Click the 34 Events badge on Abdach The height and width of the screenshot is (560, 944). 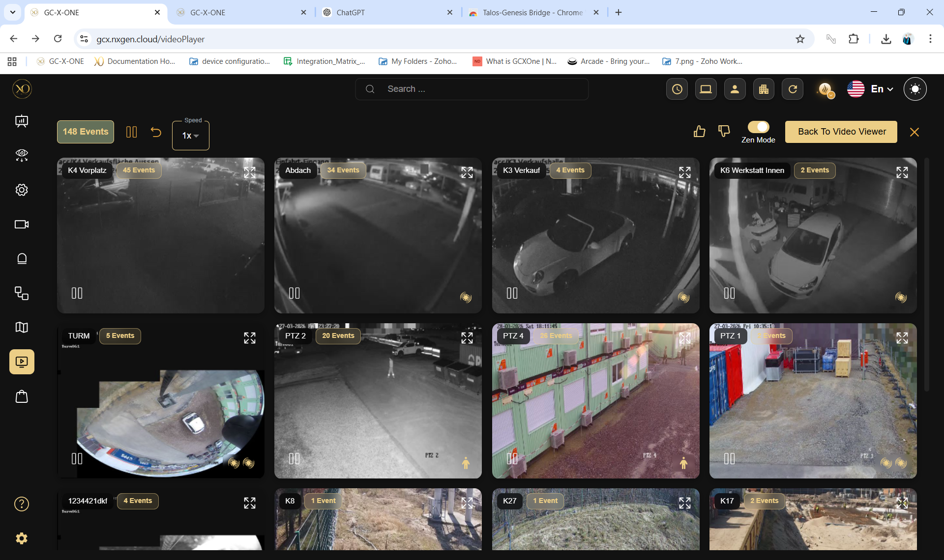(343, 170)
